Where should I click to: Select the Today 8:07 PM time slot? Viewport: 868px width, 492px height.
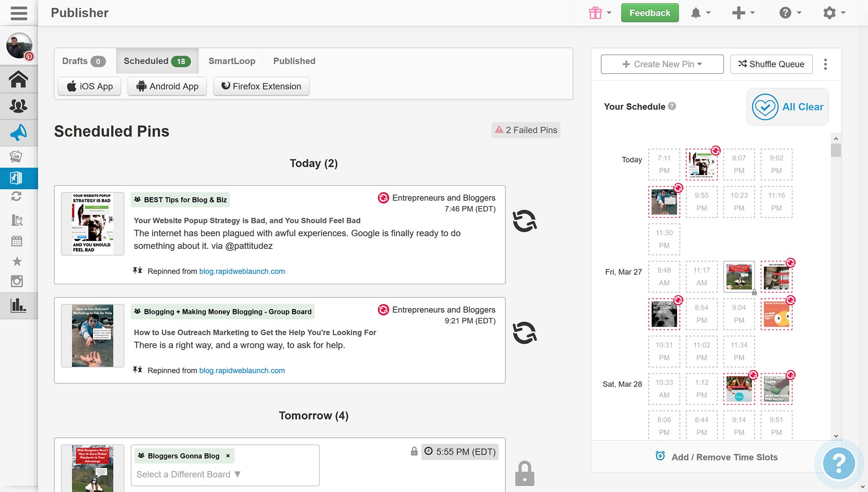click(x=739, y=164)
